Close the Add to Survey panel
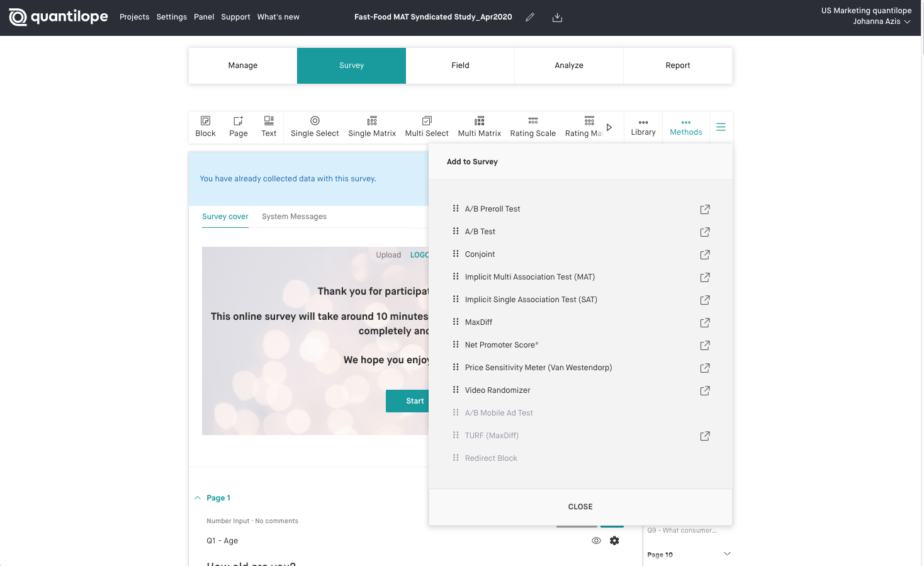924x566 pixels. click(x=580, y=506)
